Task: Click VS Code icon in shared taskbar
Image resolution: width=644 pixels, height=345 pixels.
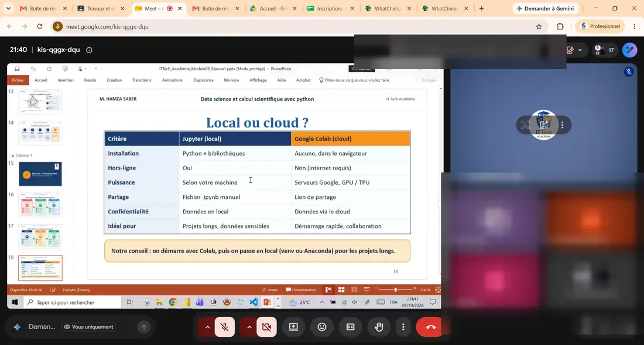Action: (x=254, y=302)
